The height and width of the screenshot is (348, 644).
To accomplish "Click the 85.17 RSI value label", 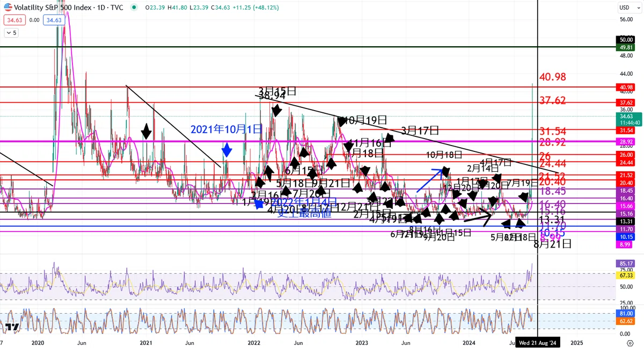I will pos(626,264).
